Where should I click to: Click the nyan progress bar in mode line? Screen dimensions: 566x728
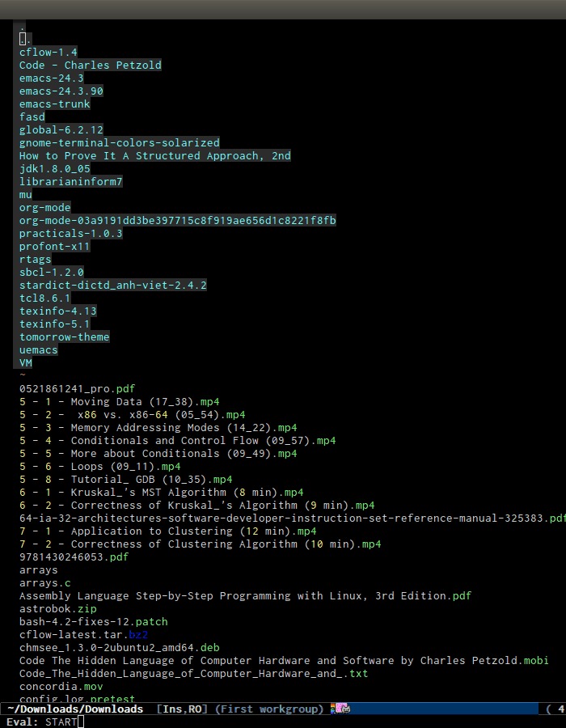point(434,709)
